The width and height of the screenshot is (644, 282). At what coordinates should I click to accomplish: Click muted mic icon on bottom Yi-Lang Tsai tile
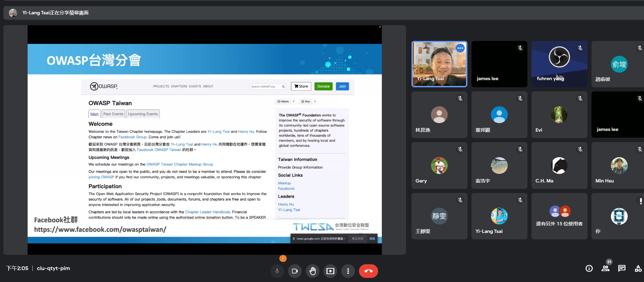tap(520, 200)
